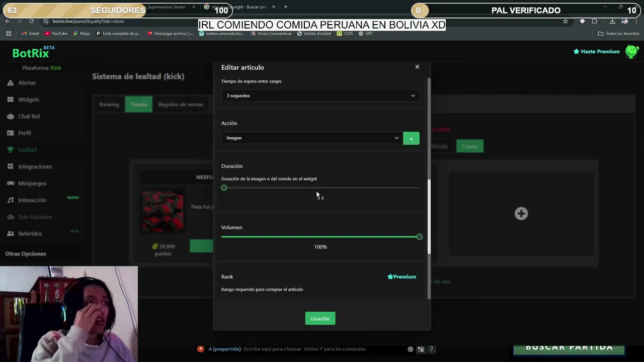644x362 pixels.
Task: Click the webcam overlay thumbnail
Action: (x=69, y=314)
